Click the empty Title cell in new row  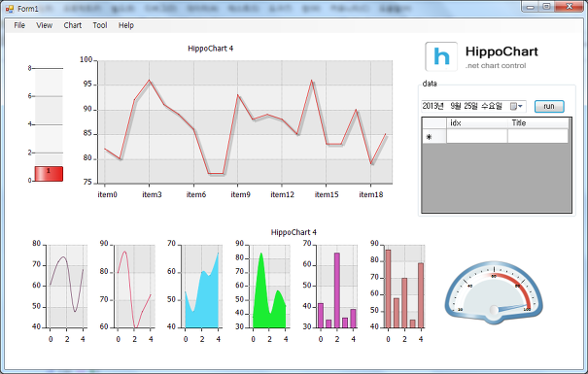click(x=537, y=136)
